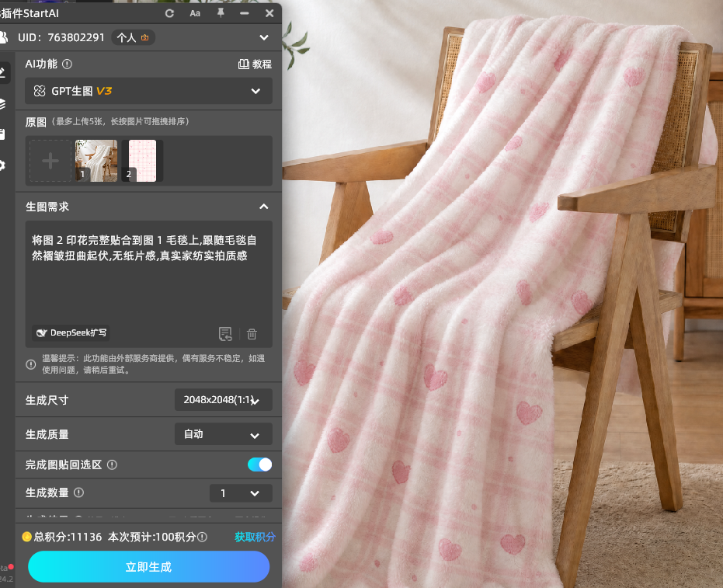The width and height of the screenshot is (723, 588).
Task: Click the 原图 section label
Action: point(36,122)
